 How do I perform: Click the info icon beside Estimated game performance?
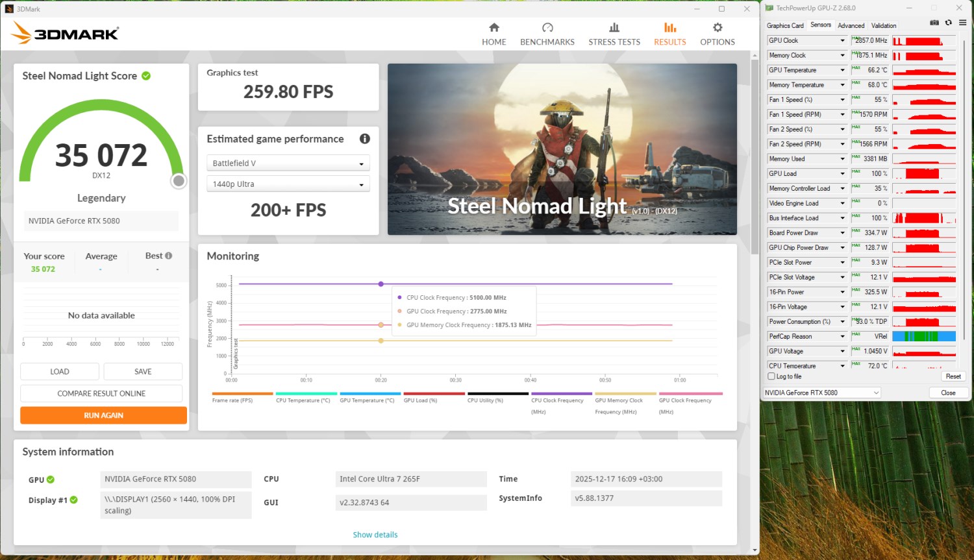(x=365, y=139)
